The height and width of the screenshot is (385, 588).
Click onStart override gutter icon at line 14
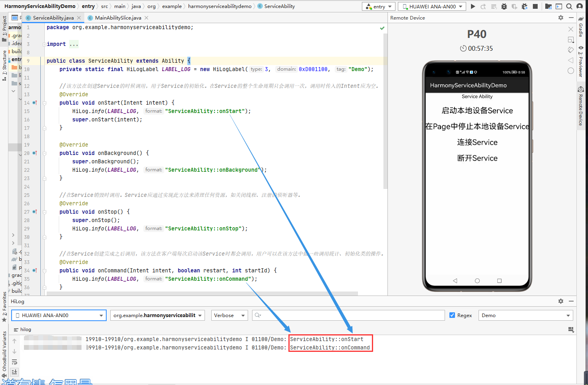click(35, 103)
